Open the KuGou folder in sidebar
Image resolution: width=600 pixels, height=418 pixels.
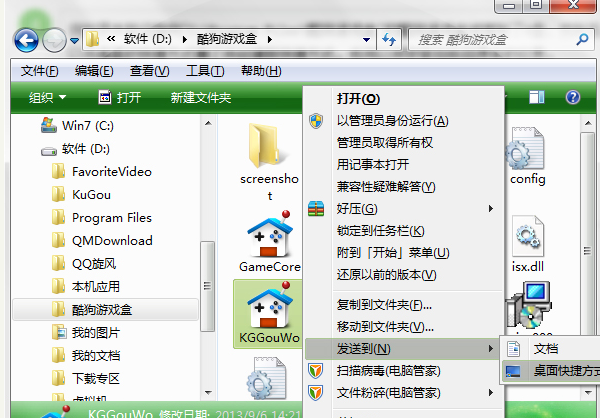click(x=92, y=194)
